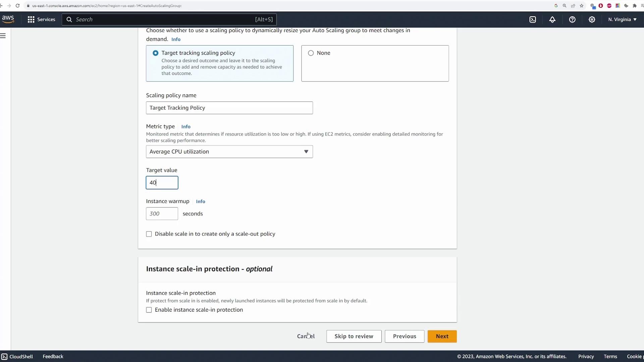Image resolution: width=644 pixels, height=362 pixels.
Task: Open the Average CPU utilization dropdown
Action: (229, 152)
